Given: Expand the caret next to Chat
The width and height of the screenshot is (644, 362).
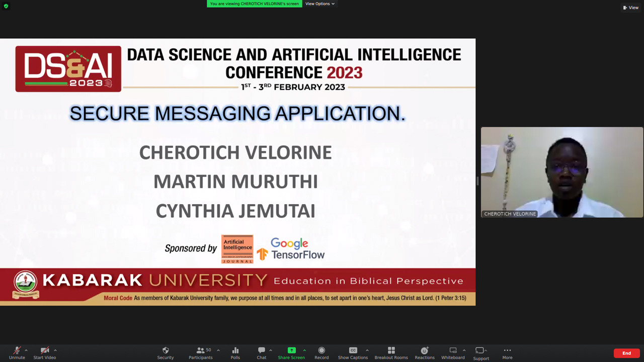Looking at the screenshot, I should [x=271, y=350].
